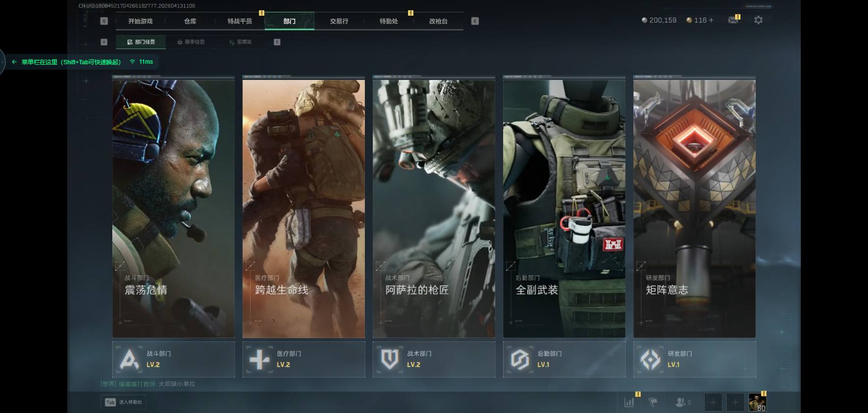Click the 116 gold currency balance
The image size is (868, 413).
(700, 20)
